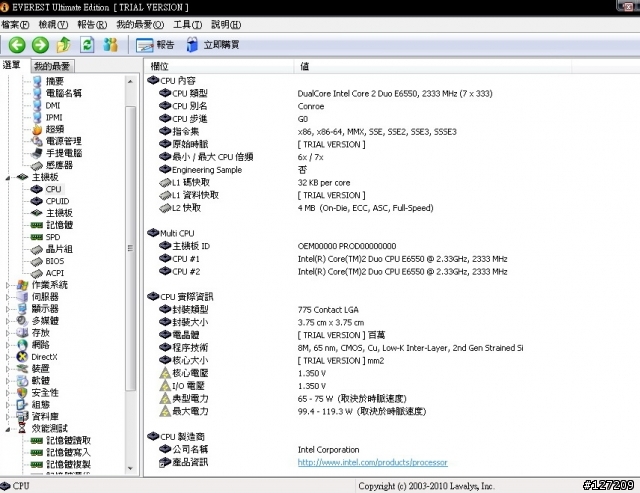Viewport: 640px width, 493px height.
Task: Click the Refresh toolbar icon
Action: (87, 44)
